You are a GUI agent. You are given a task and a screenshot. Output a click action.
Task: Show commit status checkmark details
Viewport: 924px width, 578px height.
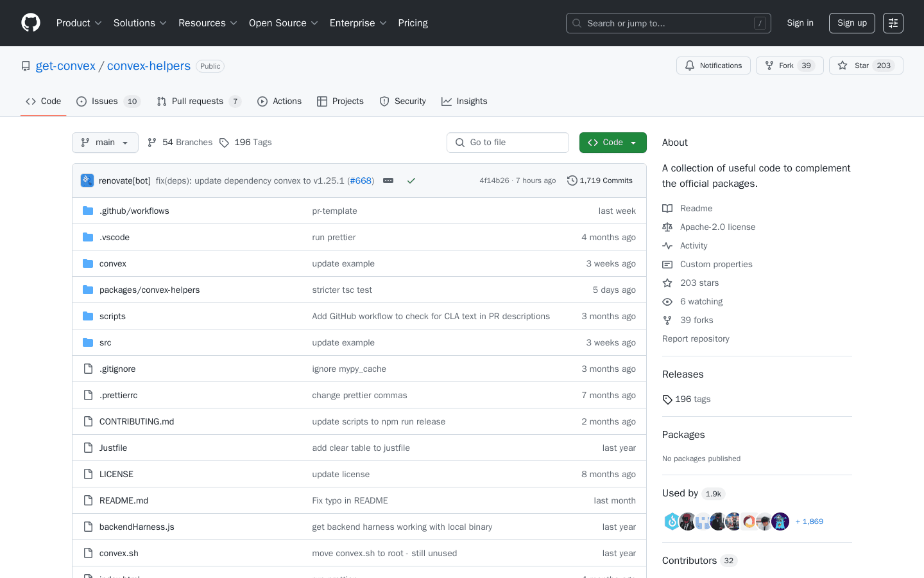pos(411,181)
